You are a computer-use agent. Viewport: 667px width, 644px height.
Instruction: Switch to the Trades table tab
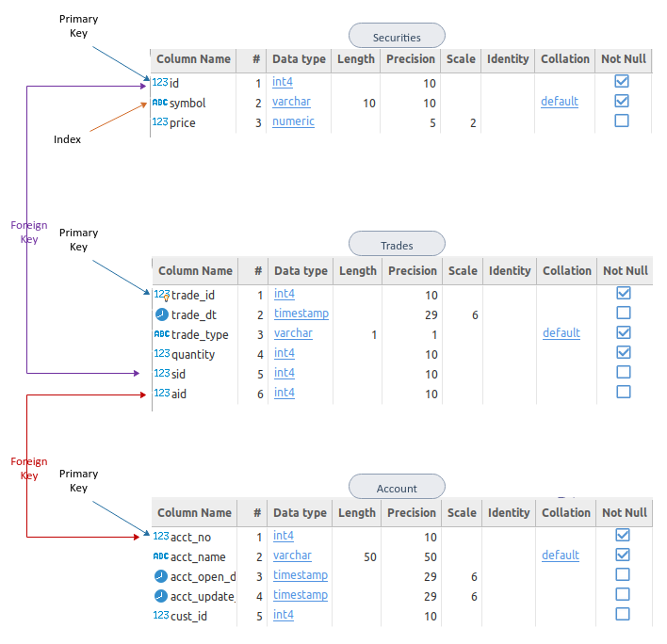pyautogui.click(x=397, y=245)
